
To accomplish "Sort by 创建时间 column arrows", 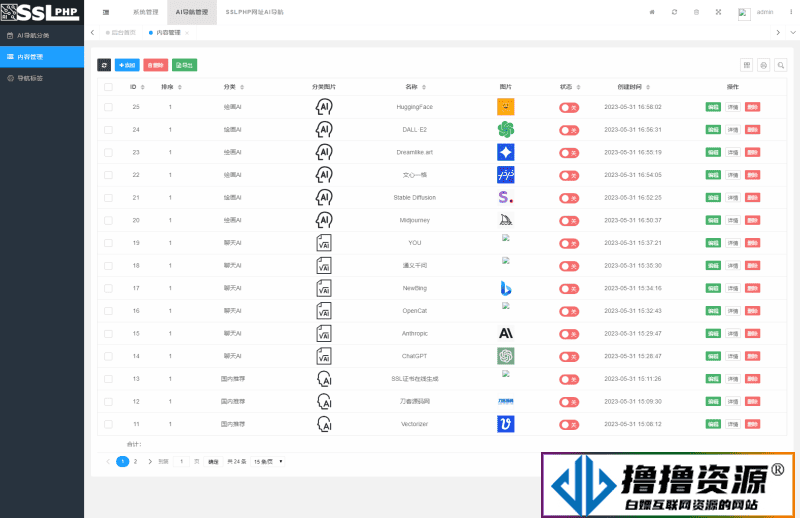I will point(648,87).
